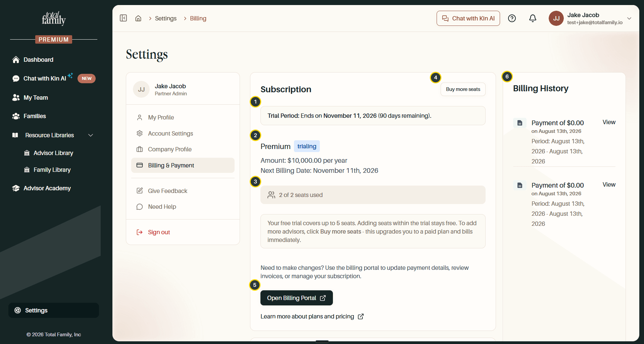Click the external link icon beside plans and pricing

tap(361, 316)
